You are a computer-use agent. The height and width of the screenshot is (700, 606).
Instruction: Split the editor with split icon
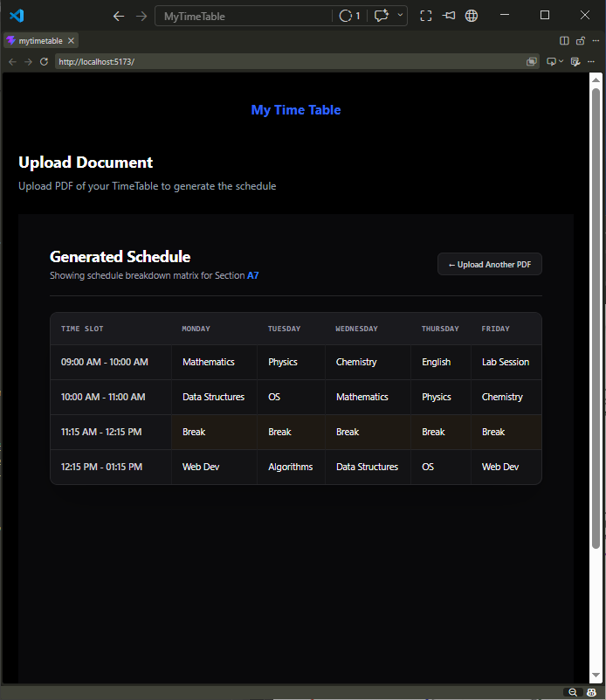tap(564, 40)
